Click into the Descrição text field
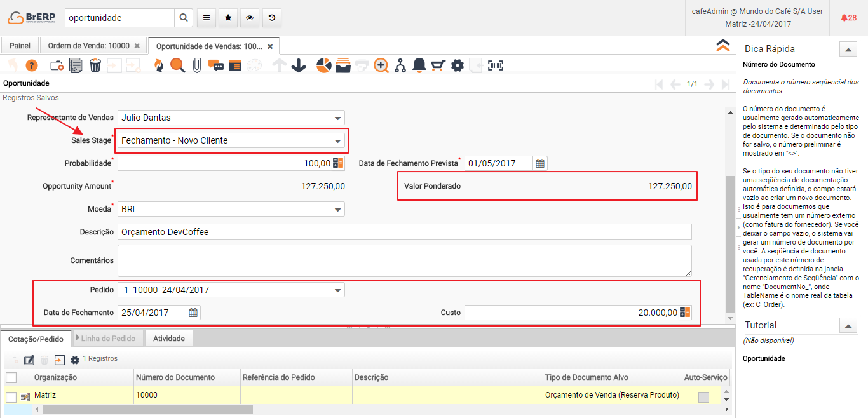 (404, 232)
